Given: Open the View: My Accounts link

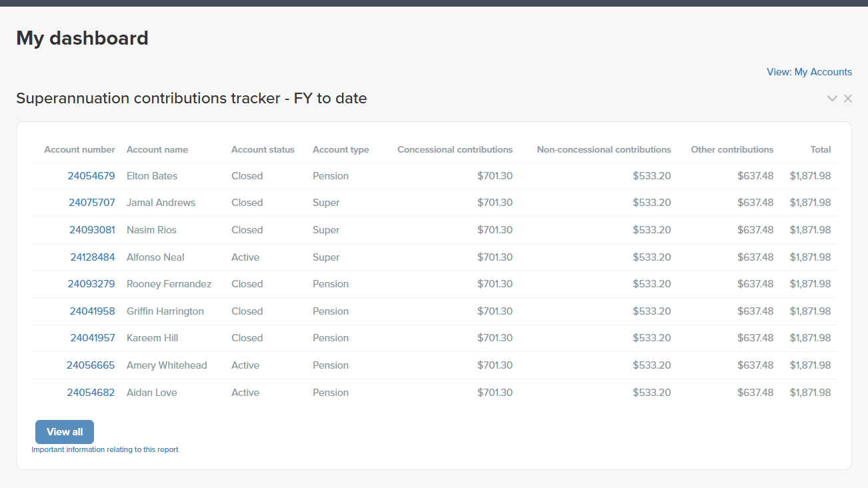Looking at the screenshot, I should tap(809, 72).
